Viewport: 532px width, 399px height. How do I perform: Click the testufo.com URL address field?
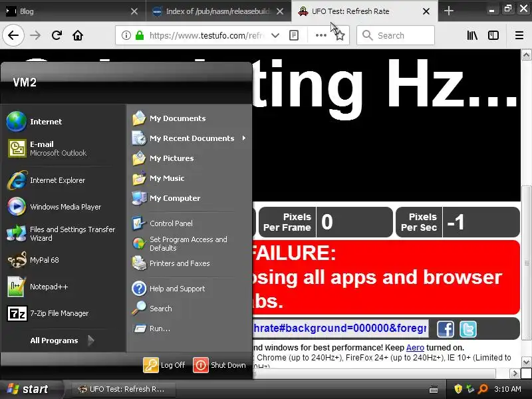(x=205, y=35)
